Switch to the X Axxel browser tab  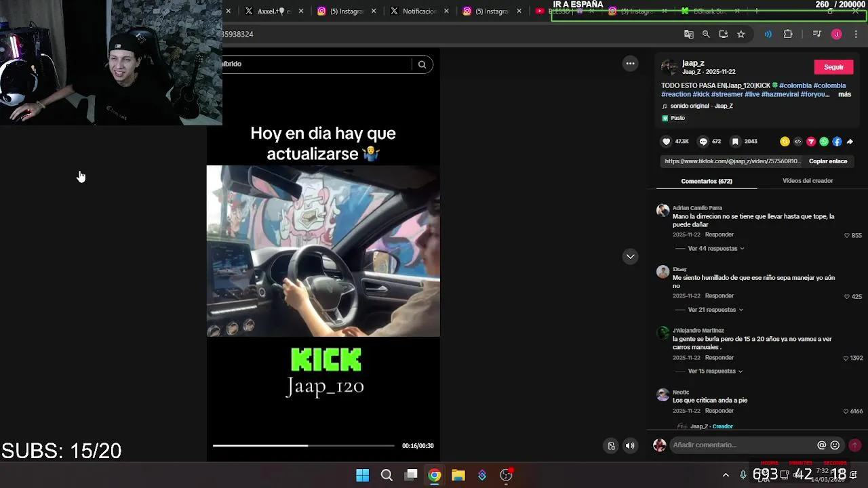click(274, 11)
